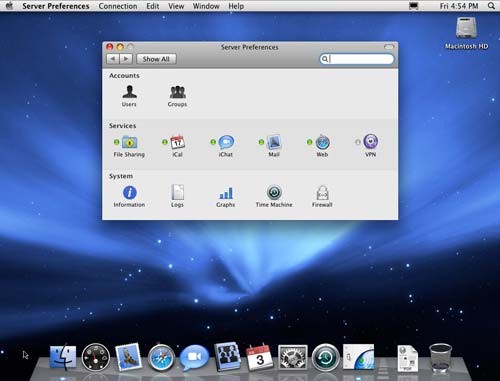Click the Fri 4:54 PM clock
The height and width of the screenshot is (381, 500).
pos(459,6)
